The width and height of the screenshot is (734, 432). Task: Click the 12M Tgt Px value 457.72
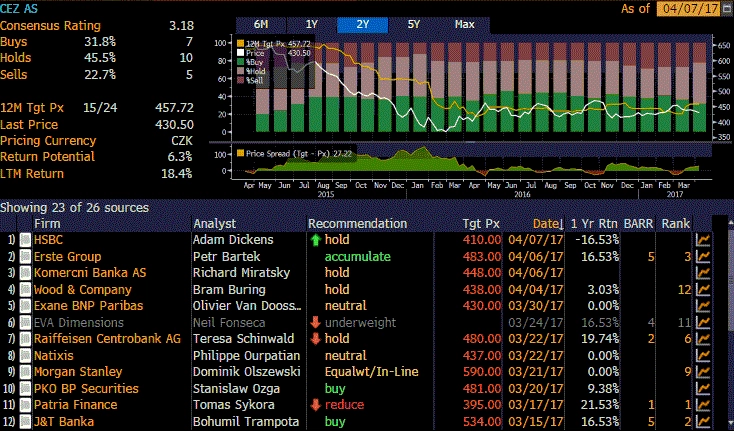tap(174, 108)
